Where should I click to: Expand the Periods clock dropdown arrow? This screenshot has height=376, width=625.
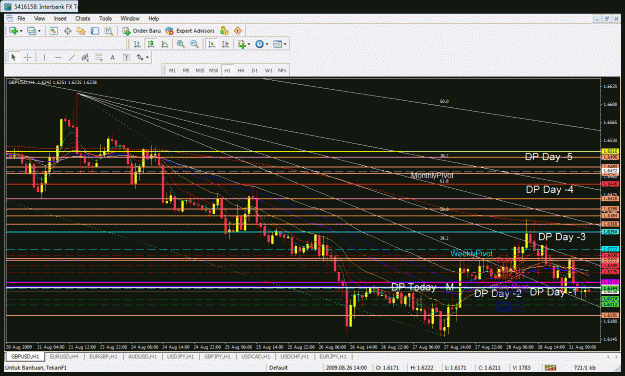[267, 44]
